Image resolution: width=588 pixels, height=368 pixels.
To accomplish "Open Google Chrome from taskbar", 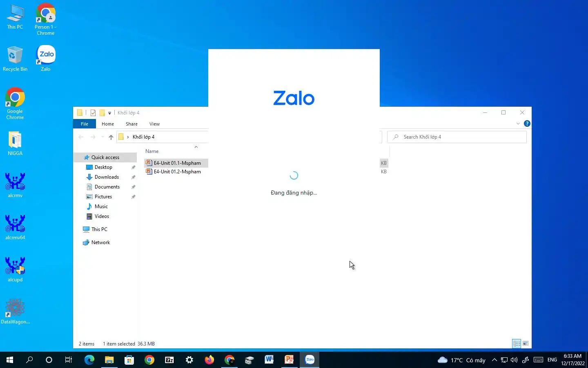I will pyautogui.click(x=149, y=360).
